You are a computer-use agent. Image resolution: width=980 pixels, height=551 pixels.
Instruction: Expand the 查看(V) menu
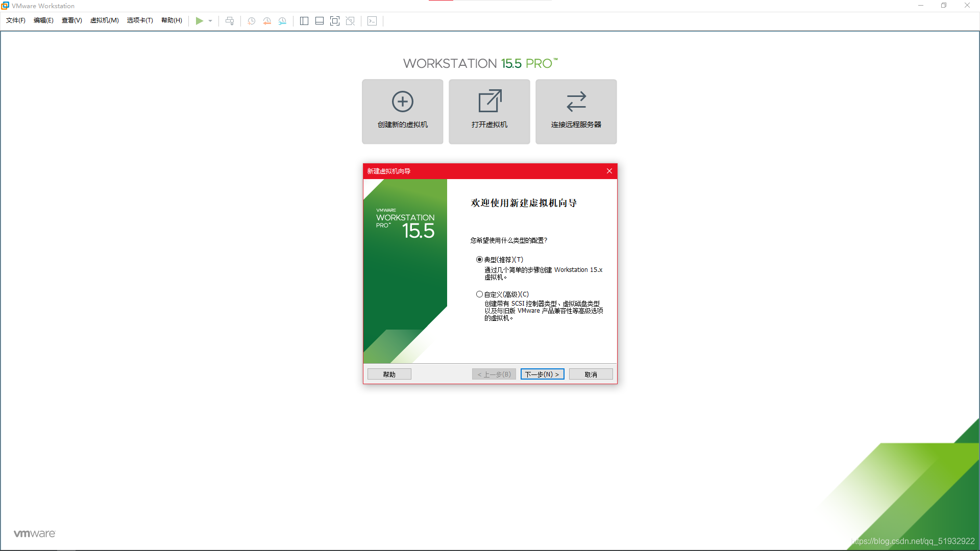[x=71, y=21]
